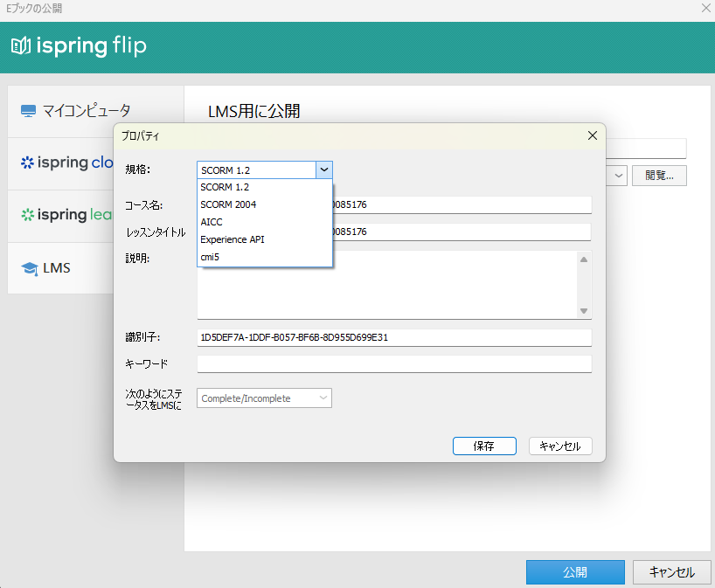This screenshot has width=715, height=588.
Task: Close the プロパティ dialog with X
Action: (593, 135)
